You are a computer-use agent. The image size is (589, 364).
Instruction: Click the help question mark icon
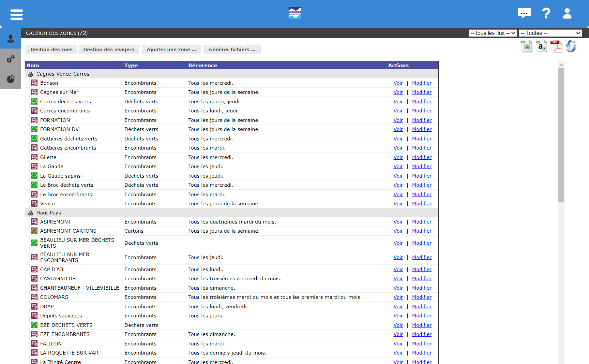click(546, 13)
